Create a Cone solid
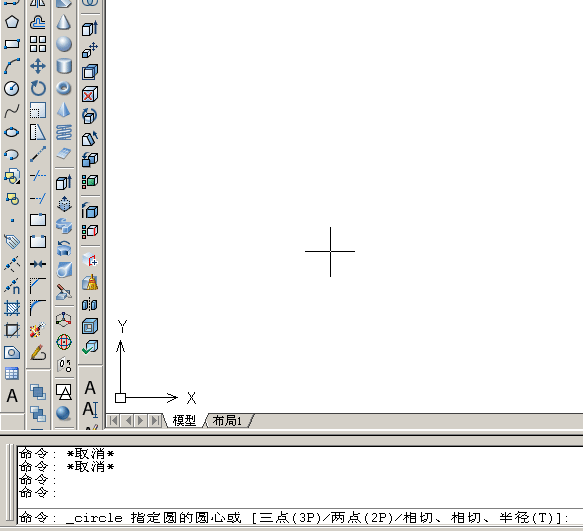The height and width of the screenshot is (531, 583). [64, 22]
